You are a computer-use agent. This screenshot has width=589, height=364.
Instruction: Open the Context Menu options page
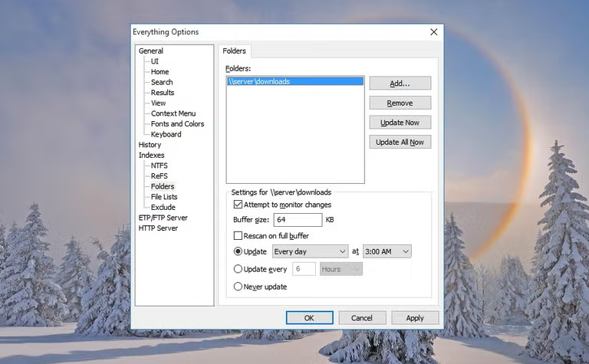coord(173,113)
